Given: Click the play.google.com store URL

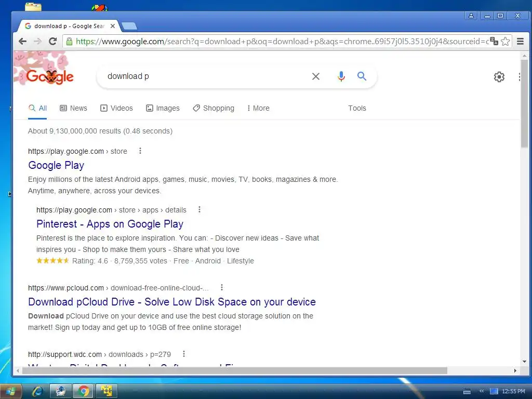Looking at the screenshot, I should pos(78,151).
